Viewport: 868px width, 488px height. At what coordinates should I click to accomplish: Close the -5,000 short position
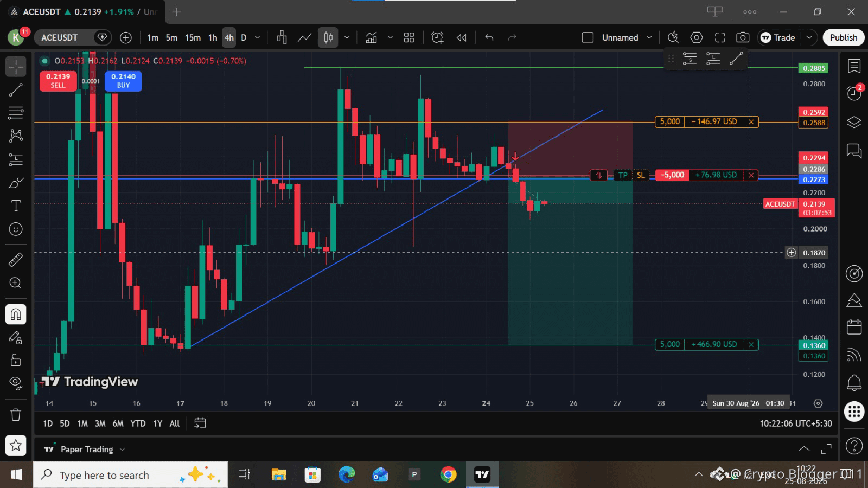click(x=751, y=175)
